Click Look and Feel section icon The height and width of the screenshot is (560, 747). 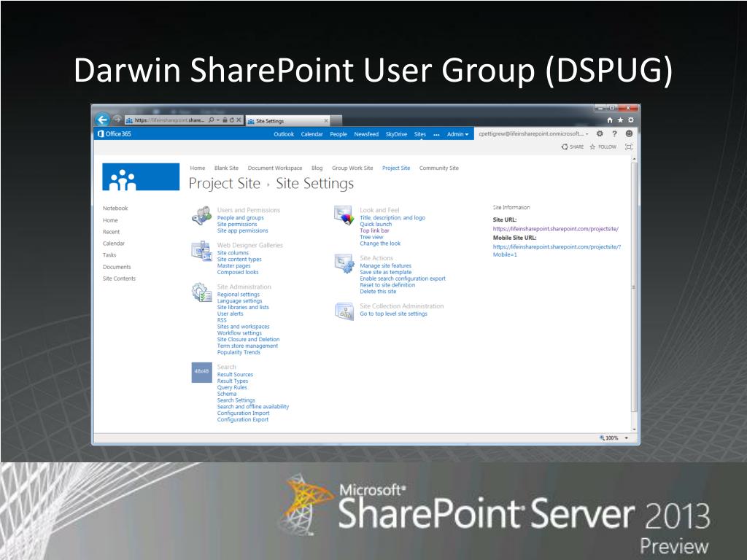344,215
